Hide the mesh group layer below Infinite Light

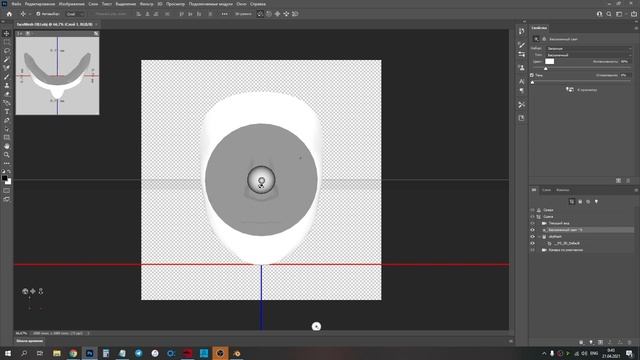click(532, 236)
